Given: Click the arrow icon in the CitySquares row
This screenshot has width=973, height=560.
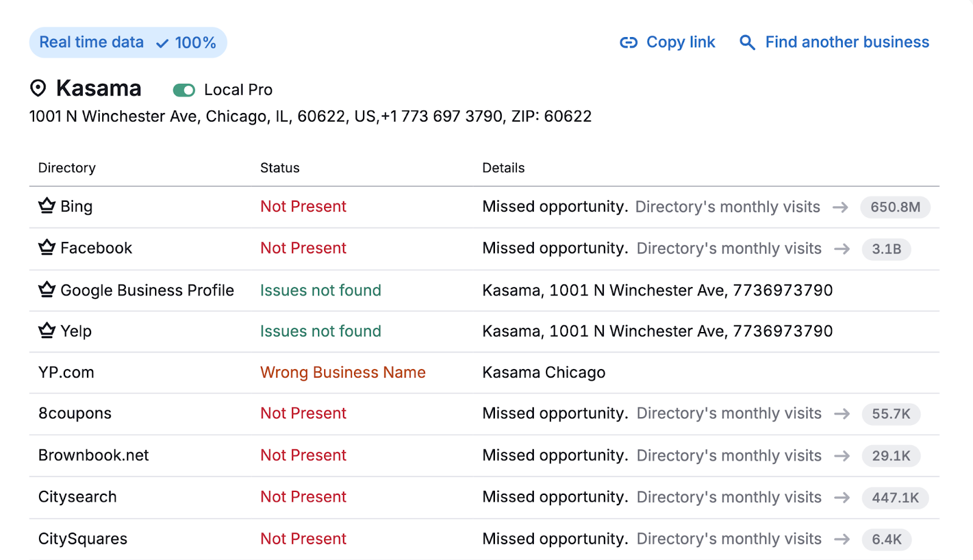Looking at the screenshot, I should 843,539.
